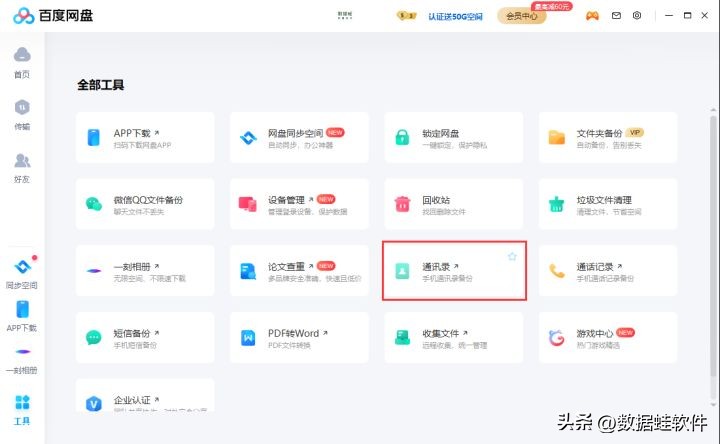
Task: Open the 一刻相册 card in tools grid
Action: 145,271
